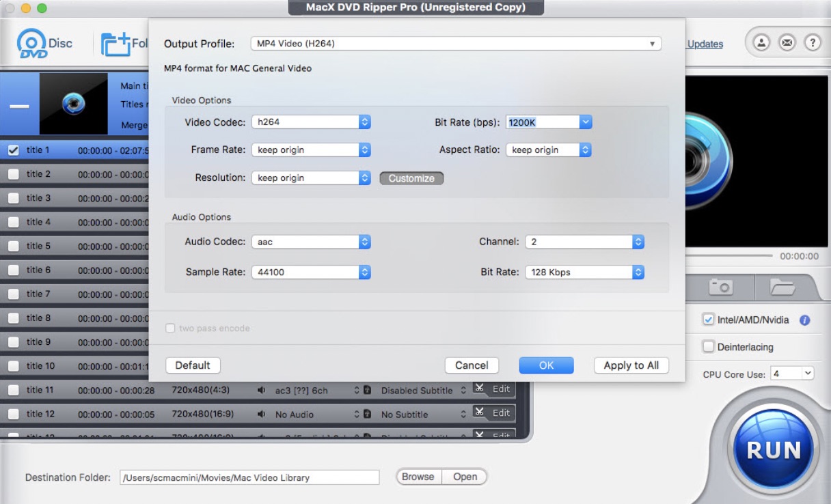Check the title 2 checkbox
Viewport: 831px width, 504px height.
point(13,174)
